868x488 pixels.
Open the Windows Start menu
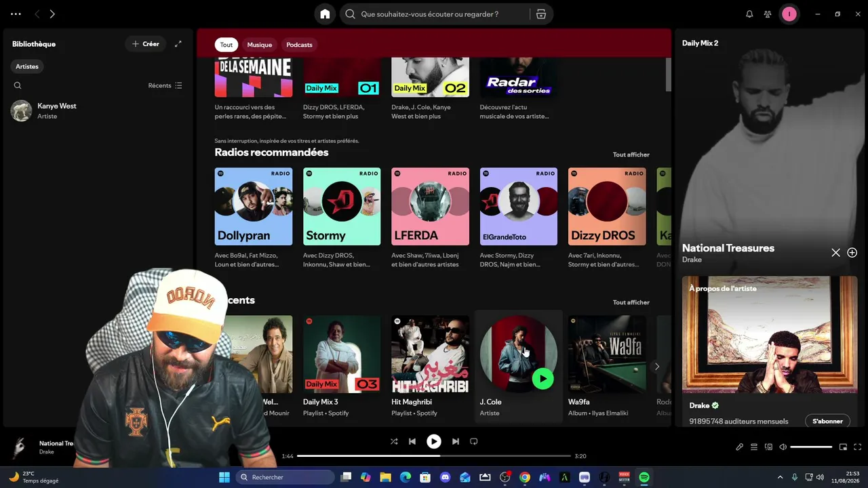[224, 477]
